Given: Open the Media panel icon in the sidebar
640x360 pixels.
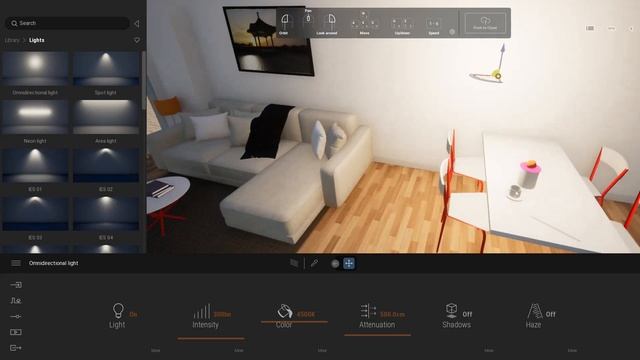Looking at the screenshot, I should [16, 332].
